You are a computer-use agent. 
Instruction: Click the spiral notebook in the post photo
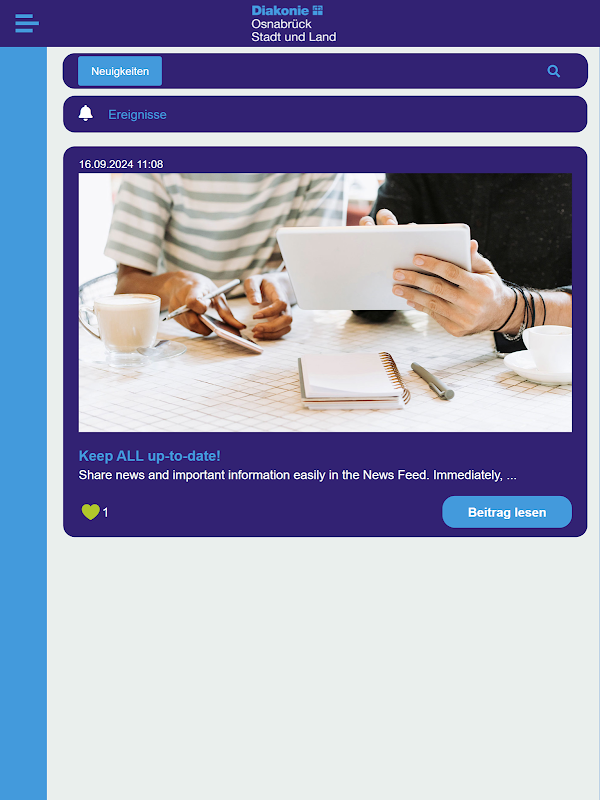353,381
